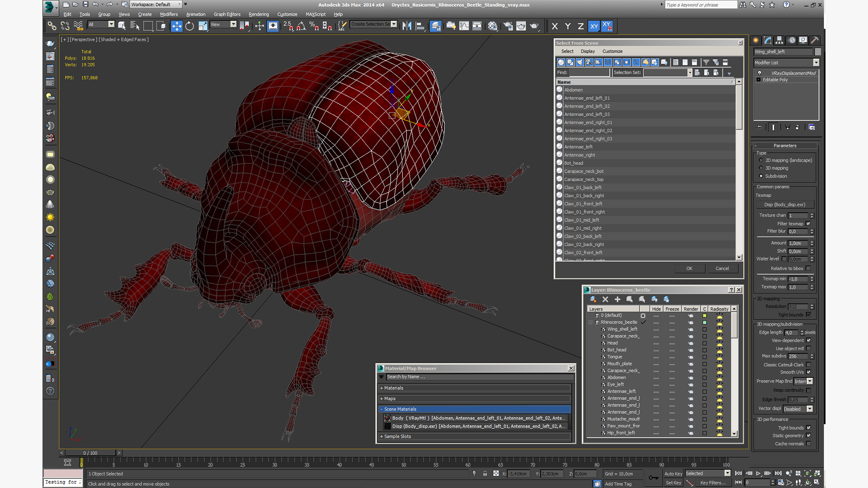Delete layer using X icon in Layer manager
Screen dimensions: 868x488
pyautogui.click(x=605, y=299)
